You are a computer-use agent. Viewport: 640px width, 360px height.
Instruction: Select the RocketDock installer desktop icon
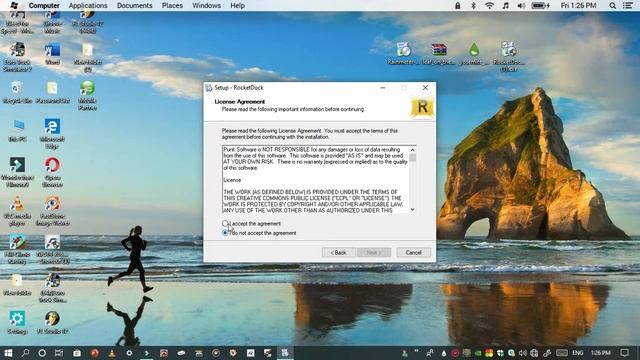pyautogui.click(x=509, y=56)
